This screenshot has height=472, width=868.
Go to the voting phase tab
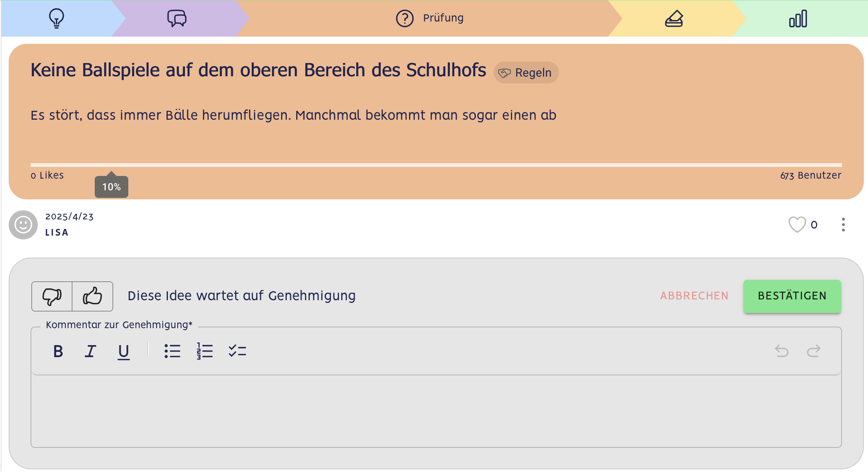pos(674,18)
